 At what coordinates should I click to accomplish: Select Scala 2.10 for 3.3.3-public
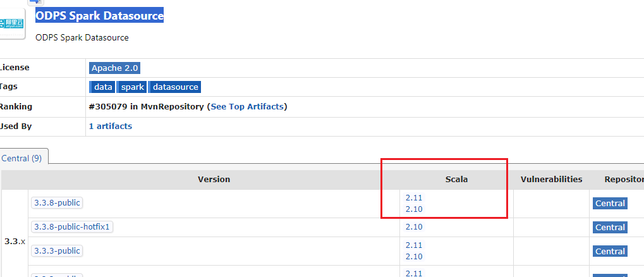pyautogui.click(x=414, y=257)
